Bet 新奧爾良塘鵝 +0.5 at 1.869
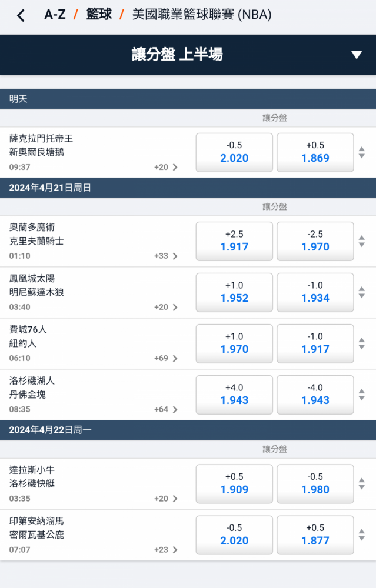The height and width of the screenshot is (588, 376). point(315,152)
